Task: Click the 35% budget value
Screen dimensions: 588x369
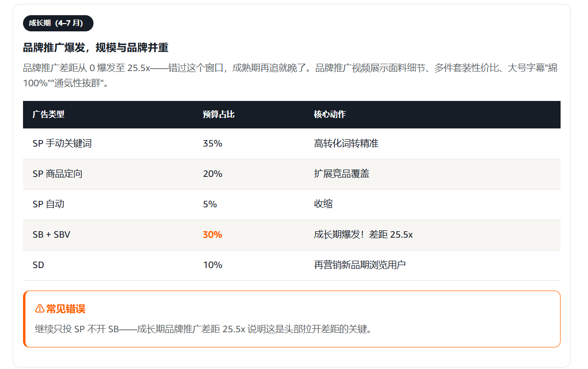Action: (212, 144)
